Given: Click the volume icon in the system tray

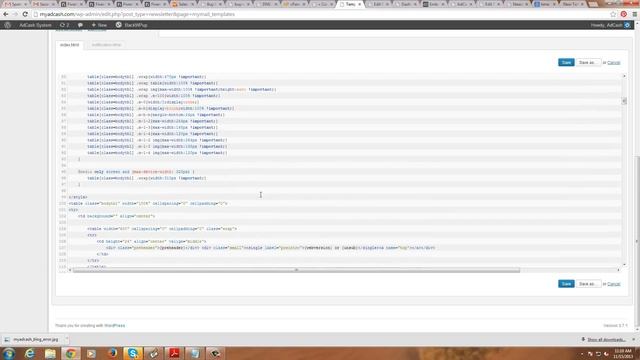Looking at the screenshot, I should click(x=606, y=353).
